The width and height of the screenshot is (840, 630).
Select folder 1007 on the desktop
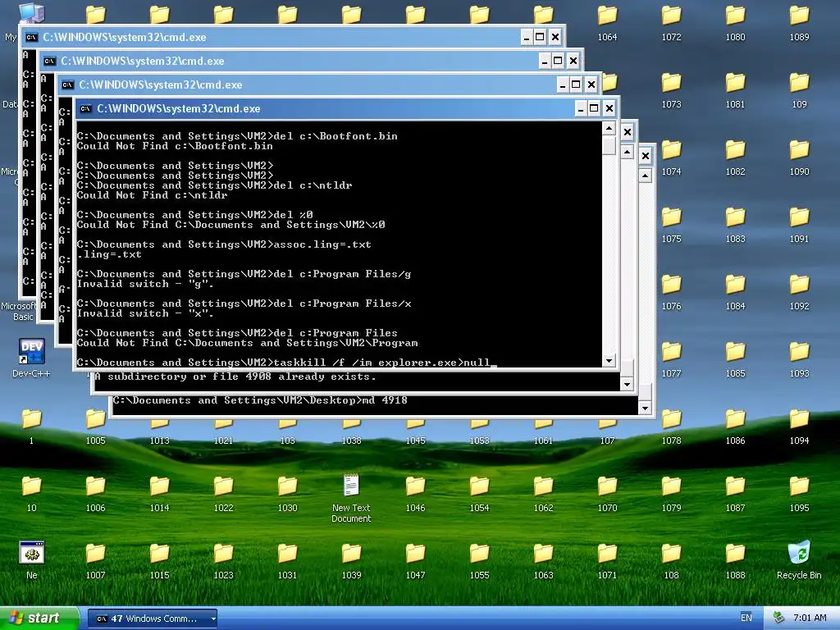95,560
